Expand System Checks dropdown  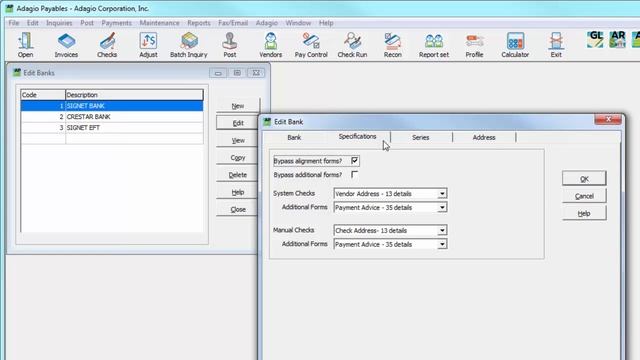coord(442,194)
